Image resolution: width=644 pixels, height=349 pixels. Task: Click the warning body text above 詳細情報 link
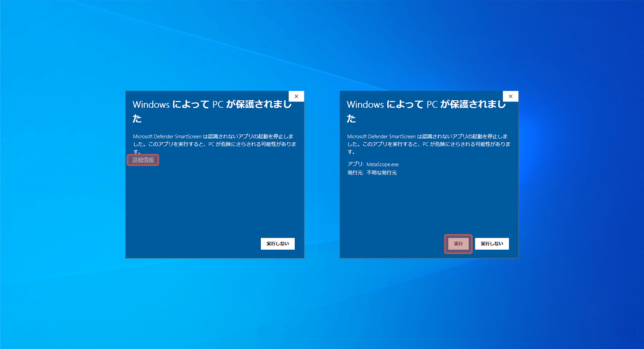(215, 144)
